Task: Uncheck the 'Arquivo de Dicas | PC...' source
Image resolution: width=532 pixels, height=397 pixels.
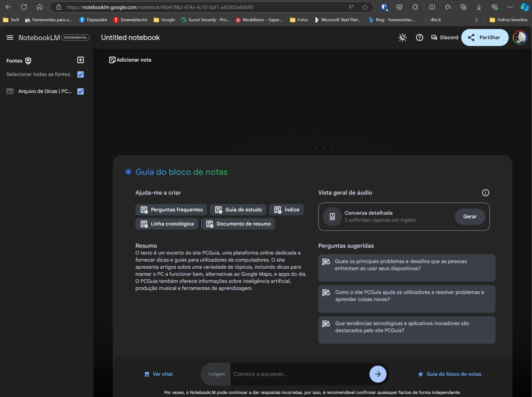Action: pos(81,91)
